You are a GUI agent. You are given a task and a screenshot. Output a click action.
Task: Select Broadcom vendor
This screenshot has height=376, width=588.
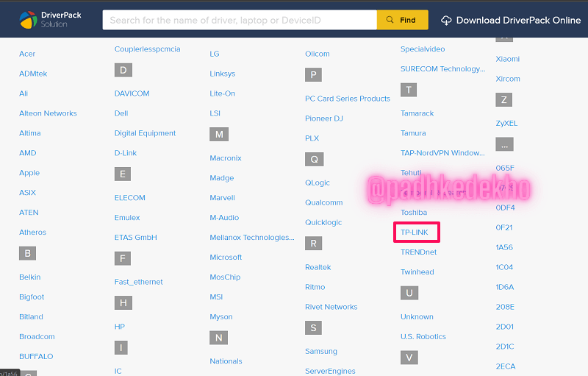[x=37, y=336]
